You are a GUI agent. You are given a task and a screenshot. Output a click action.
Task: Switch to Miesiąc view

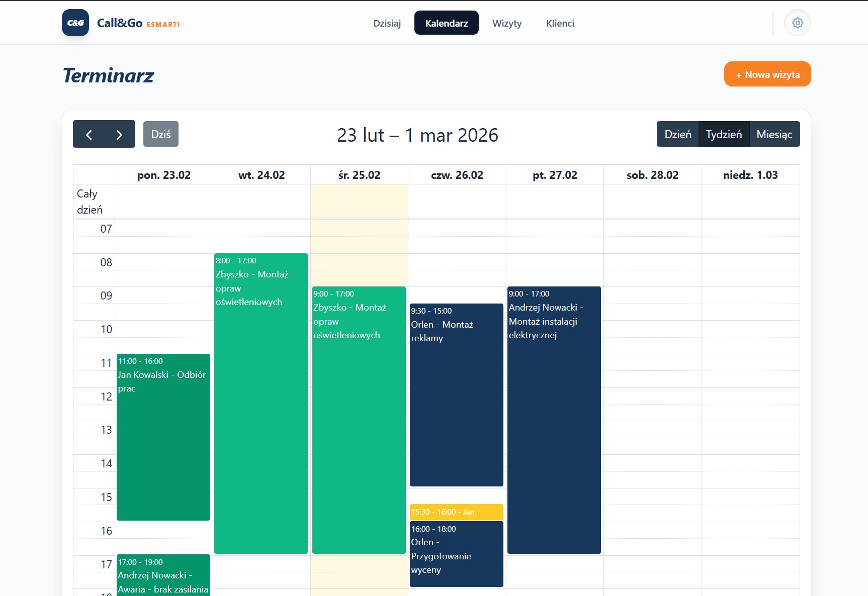(x=774, y=134)
